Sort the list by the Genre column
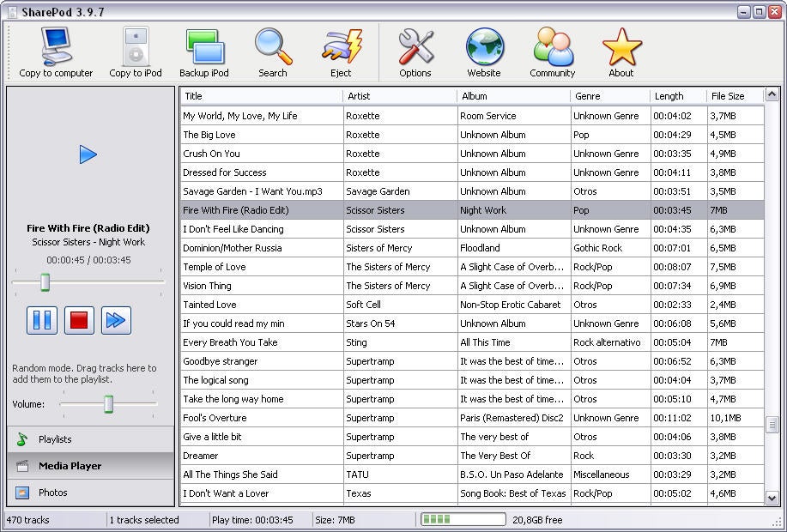 [610, 96]
